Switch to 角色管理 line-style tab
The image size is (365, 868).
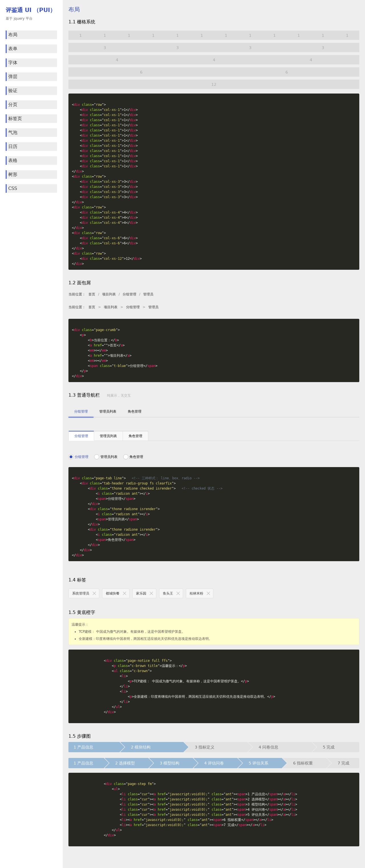pos(135,412)
